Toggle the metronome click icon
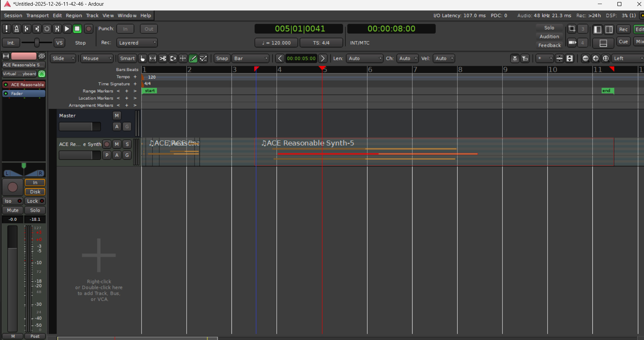The height and width of the screenshot is (340, 644). point(17,29)
